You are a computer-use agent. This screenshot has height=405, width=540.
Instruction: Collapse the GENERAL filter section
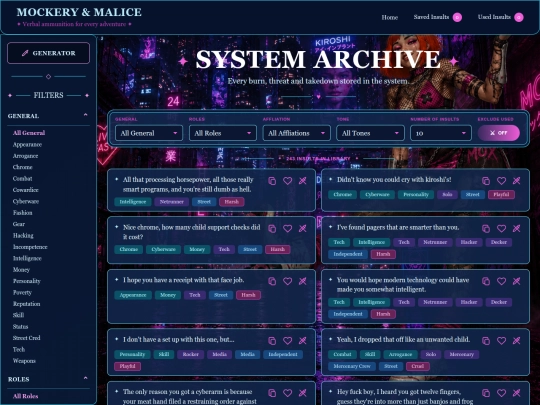(85, 115)
